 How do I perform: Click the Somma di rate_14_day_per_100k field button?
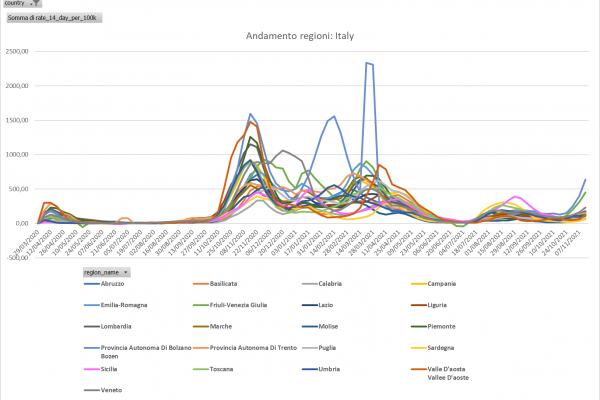[54, 18]
